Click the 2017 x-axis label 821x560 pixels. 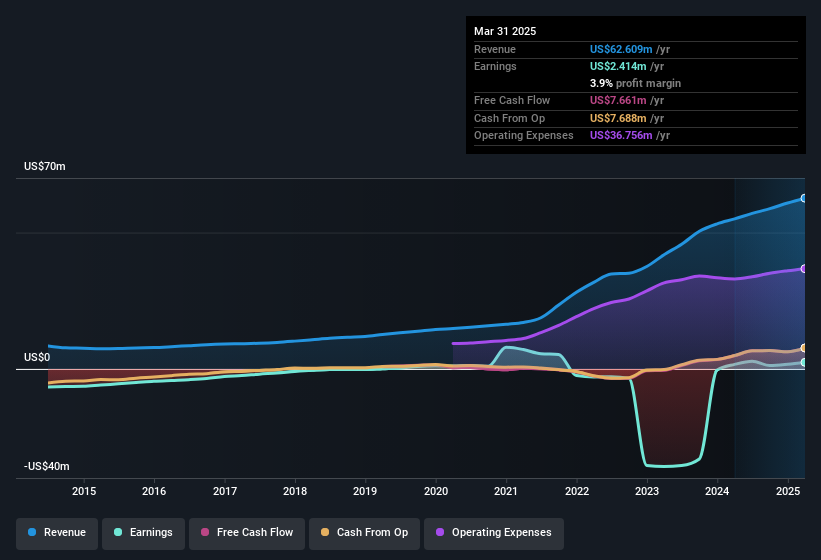[225, 491]
